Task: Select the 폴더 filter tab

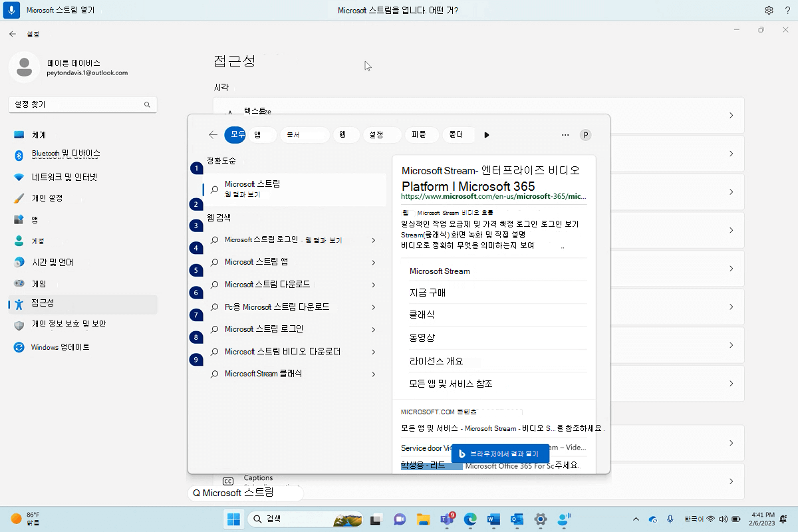Action: point(458,135)
